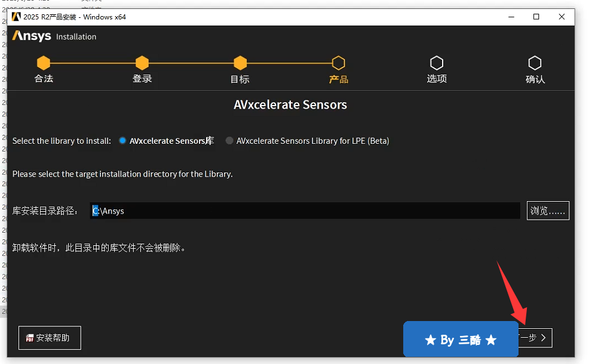Click the Ansys icon in the title bar
This screenshot has height=364, width=592.
point(16,17)
